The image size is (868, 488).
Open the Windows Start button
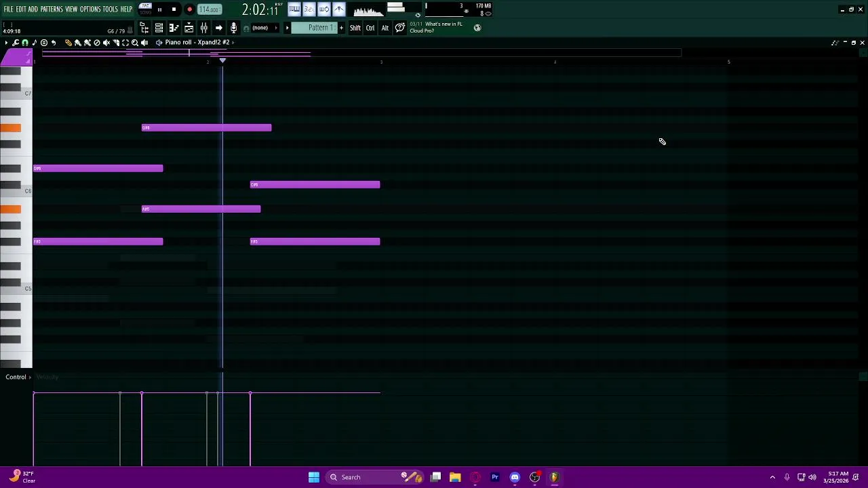click(314, 477)
